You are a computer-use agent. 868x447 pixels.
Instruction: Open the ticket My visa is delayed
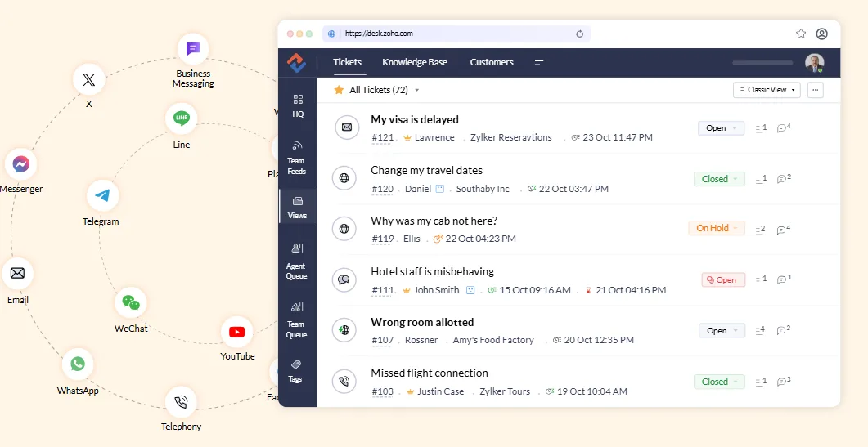click(415, 119)
